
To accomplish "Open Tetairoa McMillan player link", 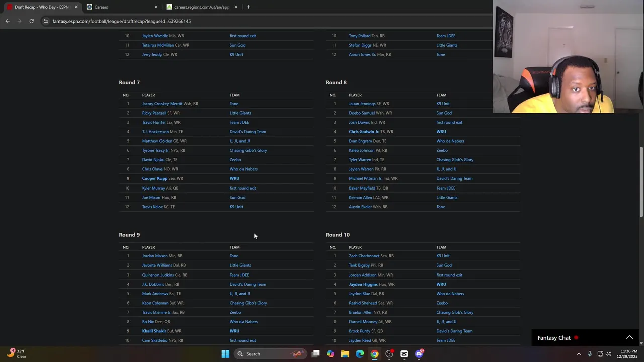I will [x=158, y=45].
